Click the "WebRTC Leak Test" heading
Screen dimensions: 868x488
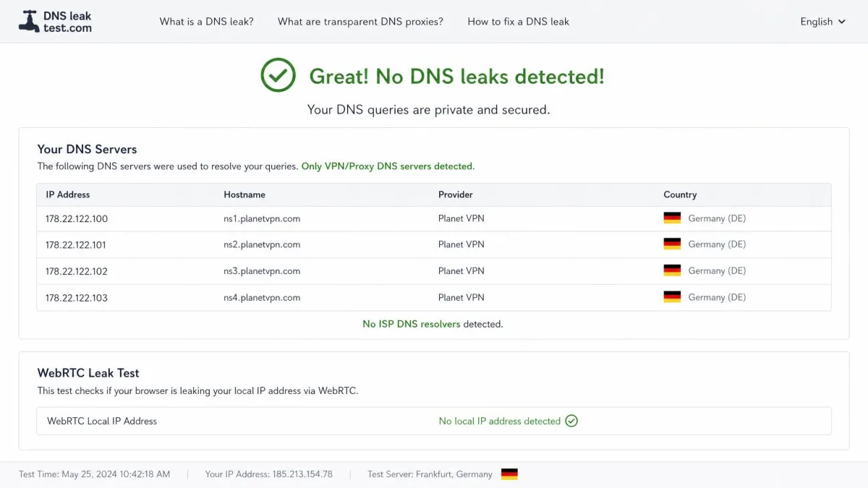[88, 373]
